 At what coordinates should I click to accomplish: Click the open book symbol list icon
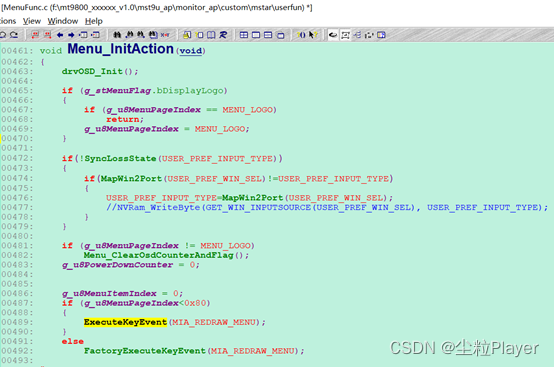(211, 35)
